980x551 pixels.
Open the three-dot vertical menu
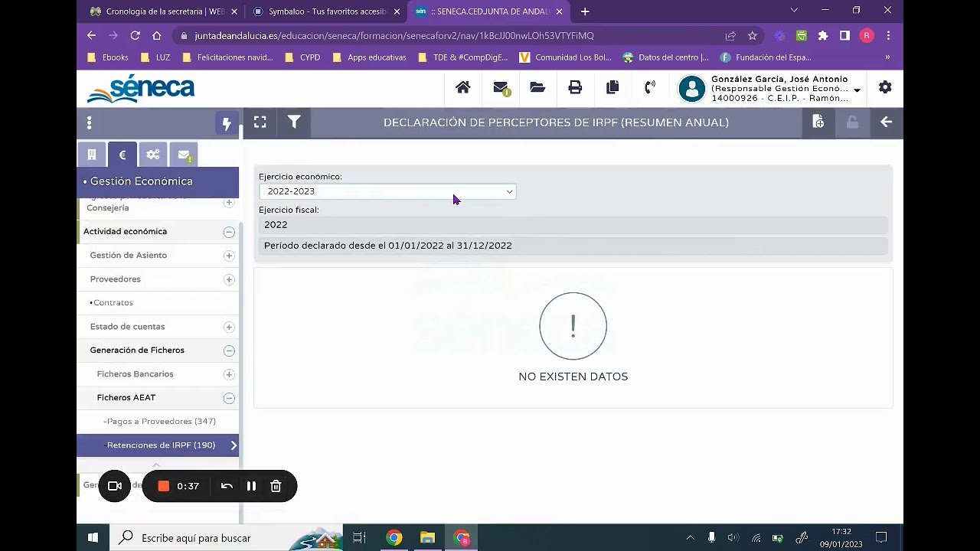click(x=89, y=122)
